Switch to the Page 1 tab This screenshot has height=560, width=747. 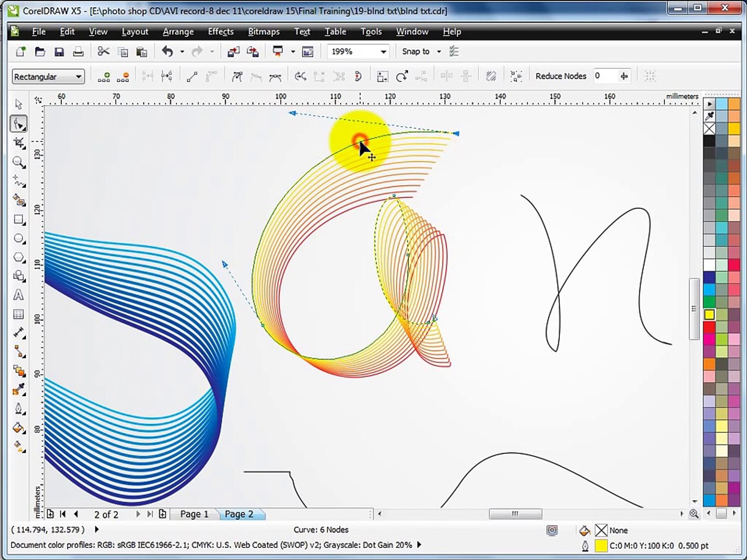click(x=194, y=514)
